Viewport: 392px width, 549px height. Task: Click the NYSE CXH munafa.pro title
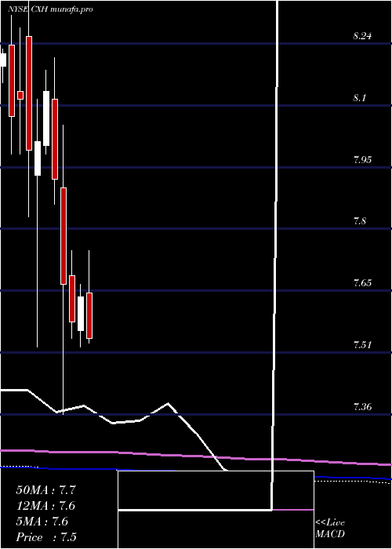point(50,9)
